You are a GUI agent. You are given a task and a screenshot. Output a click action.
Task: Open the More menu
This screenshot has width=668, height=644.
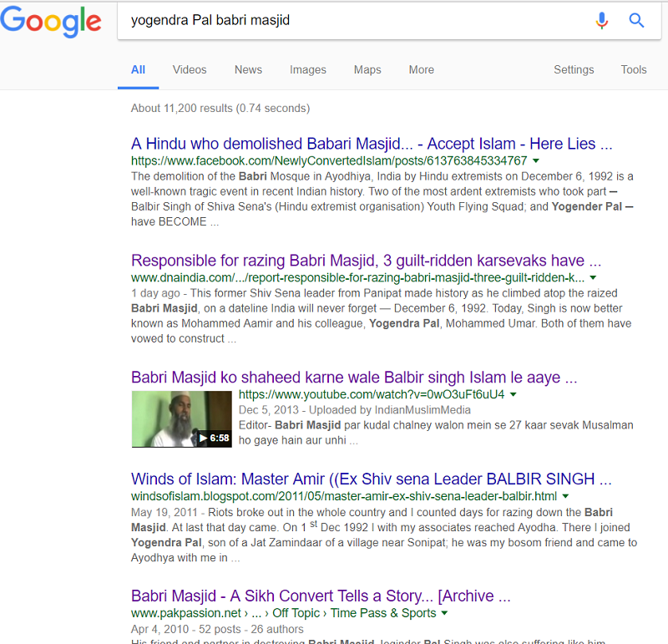pyautogui.click(x=422, y=69)
